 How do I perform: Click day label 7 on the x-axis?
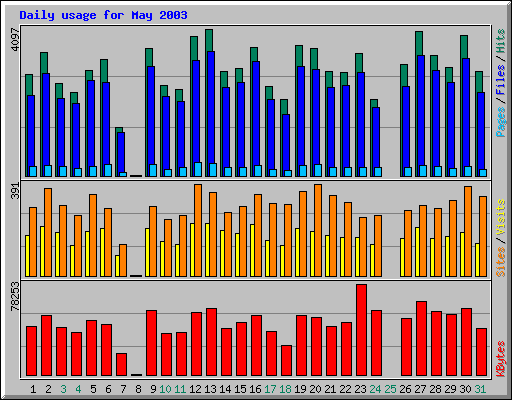click(x=123, y=389)
